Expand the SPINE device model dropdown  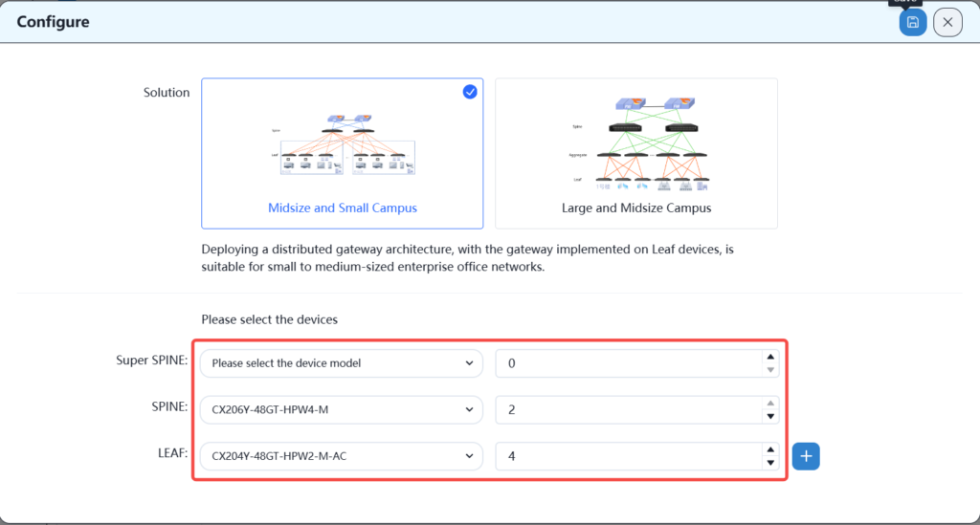click(x=342, y=409)
